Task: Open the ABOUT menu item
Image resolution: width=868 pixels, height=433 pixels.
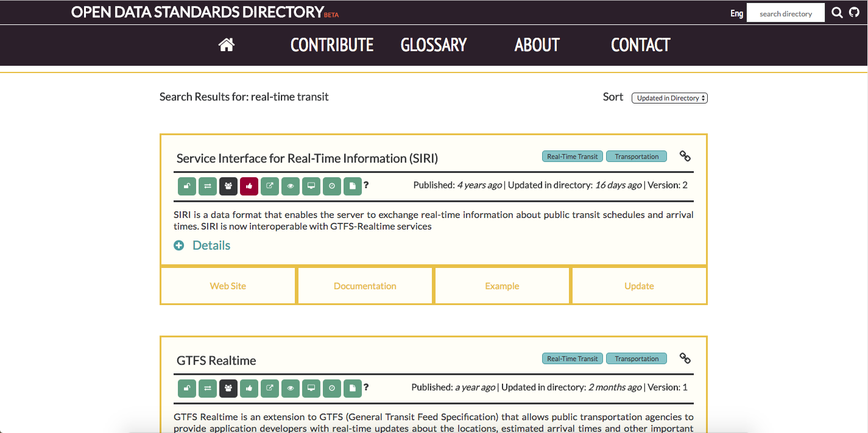Action: 537,45
